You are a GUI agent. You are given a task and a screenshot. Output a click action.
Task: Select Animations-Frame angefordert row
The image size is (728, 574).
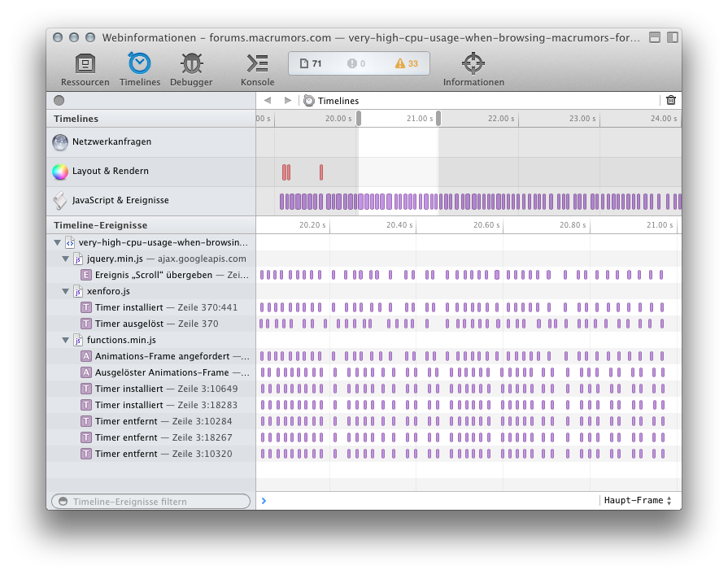pos(151,356)
